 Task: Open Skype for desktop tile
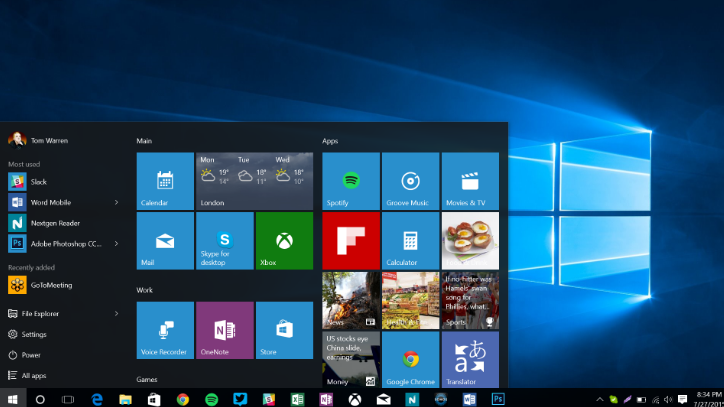(x=225, y=241)
